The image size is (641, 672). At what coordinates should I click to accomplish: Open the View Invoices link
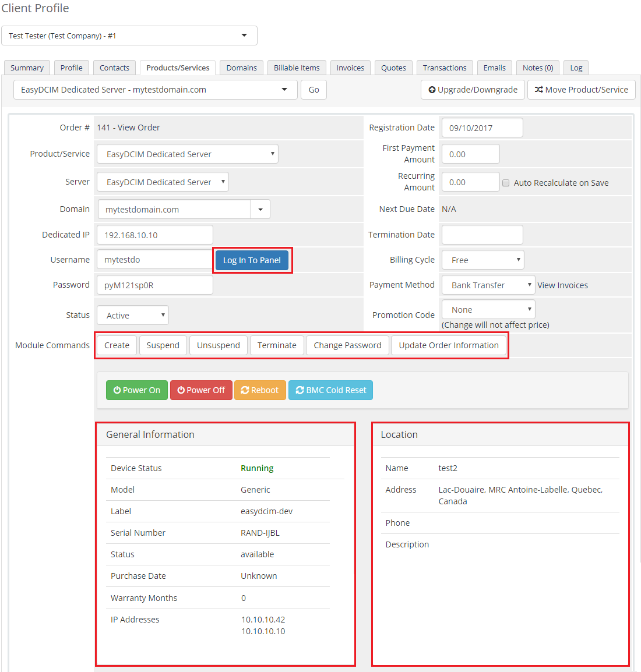pyautogui.click(x=562, y=285)
